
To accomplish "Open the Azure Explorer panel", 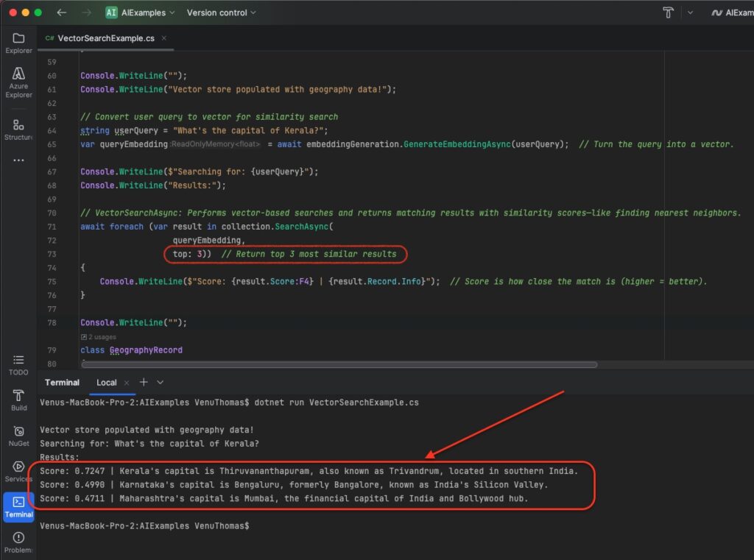I will tap(18, 81).
